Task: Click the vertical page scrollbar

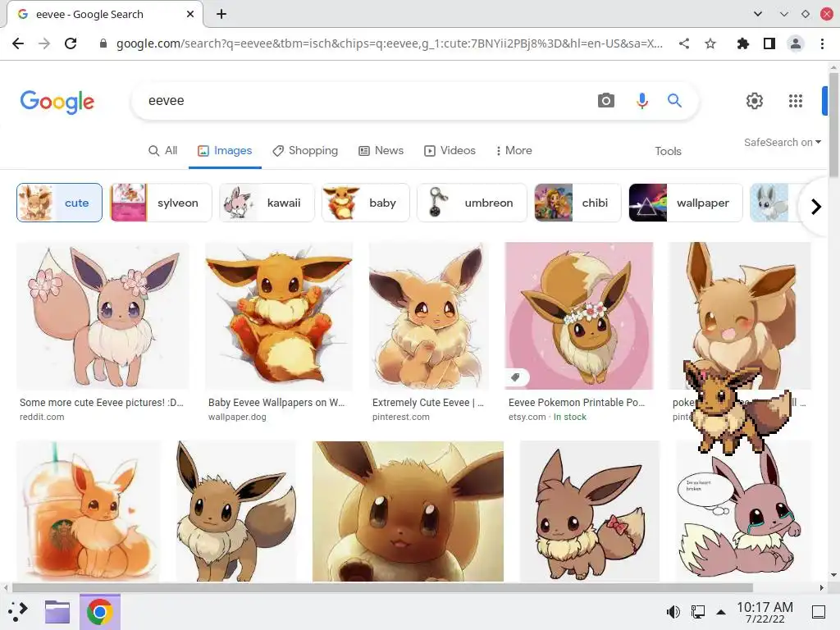Action: tap(833, 123)
